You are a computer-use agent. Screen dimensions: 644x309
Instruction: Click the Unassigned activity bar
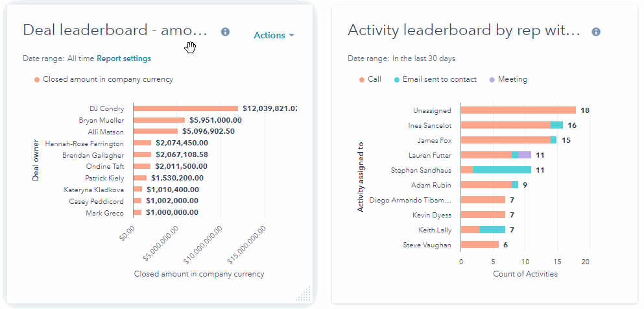pos(518,110)
